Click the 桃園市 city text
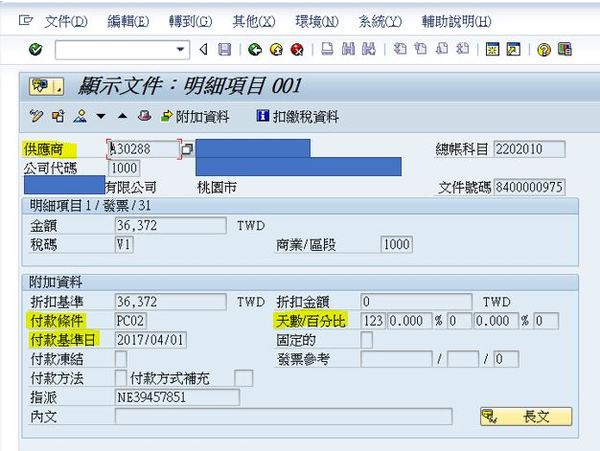600x451 pixels. pyautogui.click(x=217, y=188)
